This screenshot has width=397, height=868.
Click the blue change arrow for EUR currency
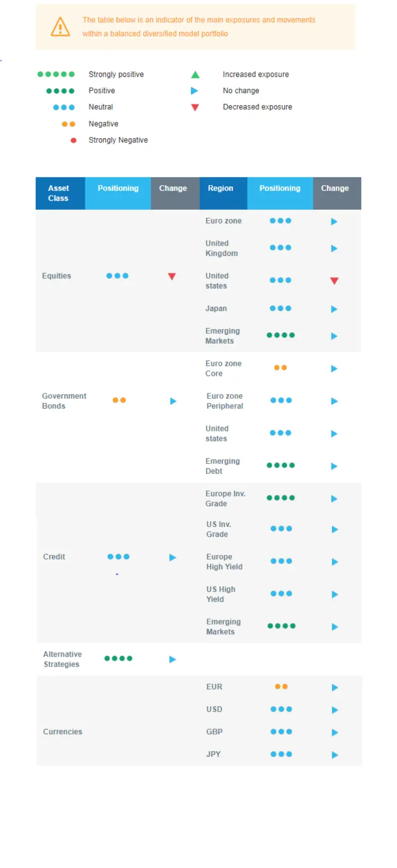pos(335,687)
